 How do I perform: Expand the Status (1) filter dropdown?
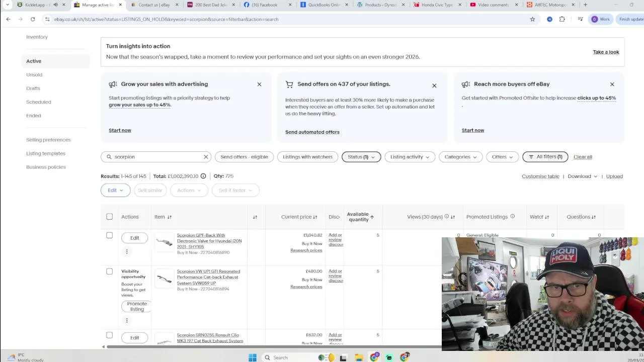click(x=361, y=157)
